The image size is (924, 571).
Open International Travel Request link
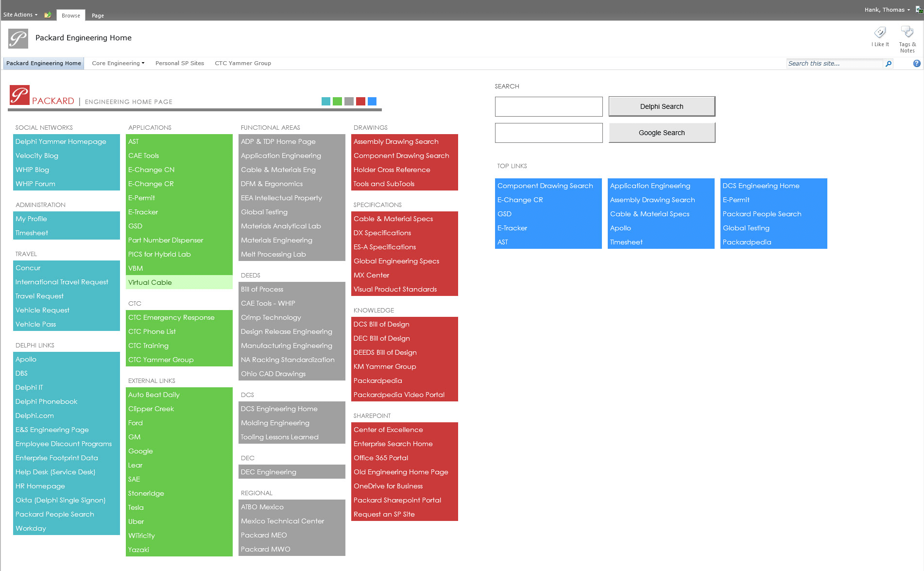[x=62, y=282]
